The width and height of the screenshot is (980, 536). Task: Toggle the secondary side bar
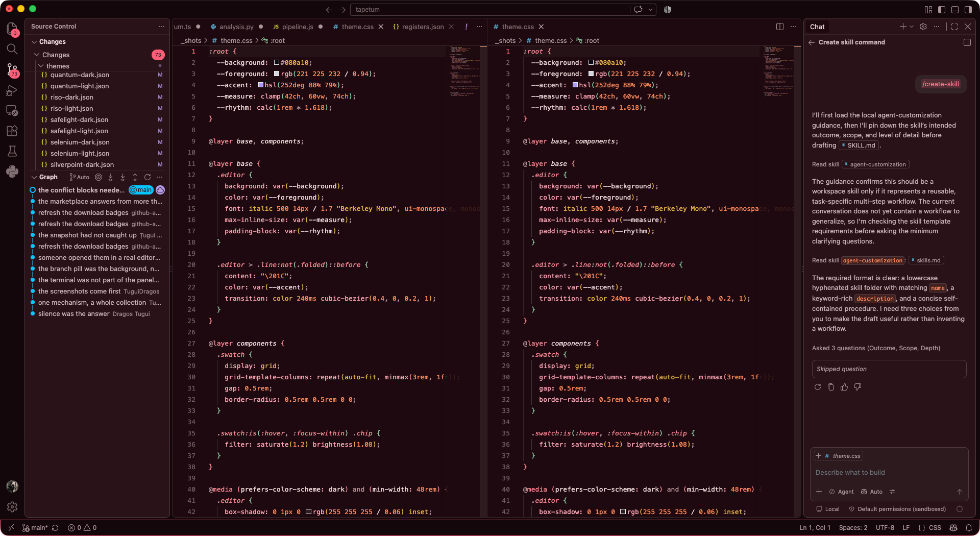pyautogui.click(x=968, y=10)
